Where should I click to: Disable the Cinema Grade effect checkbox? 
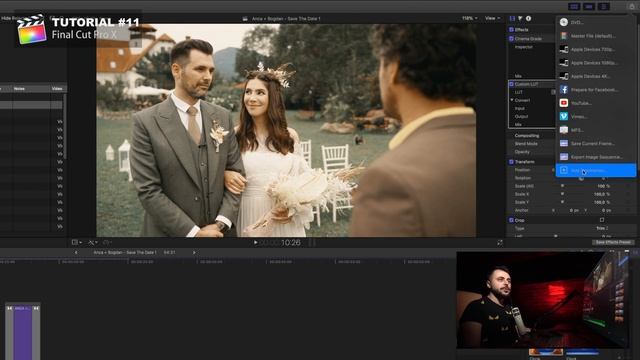click(511, 39)
